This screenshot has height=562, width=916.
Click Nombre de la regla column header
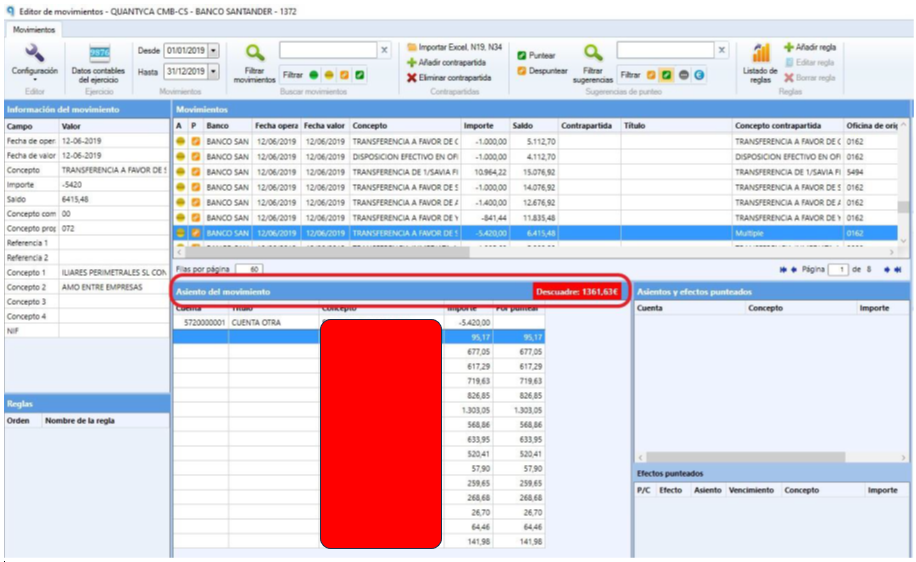coord(80,421)
